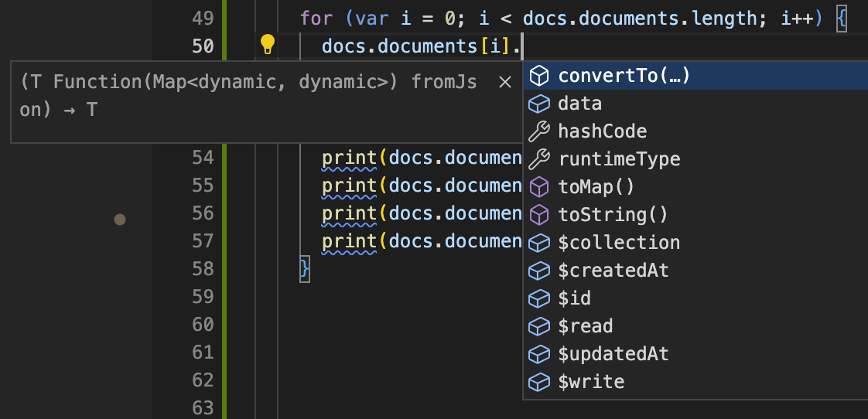The width and height of the screenshot is (868, 419).
Task: Choose toMap() from the suggestions
Action: pos(695,187)
